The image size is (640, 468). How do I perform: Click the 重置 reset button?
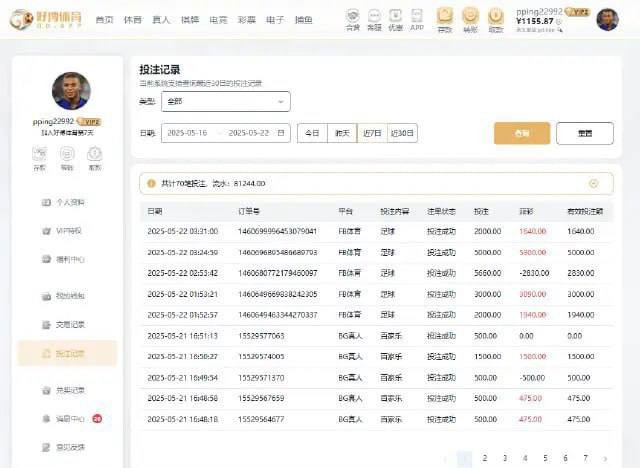pyautogui.click(x=584, y=133)
